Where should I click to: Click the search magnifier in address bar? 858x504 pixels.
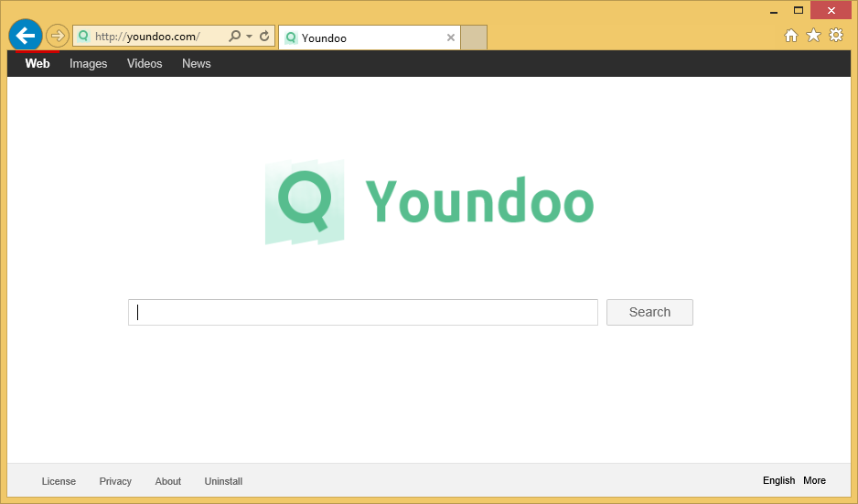pos(235,36)
